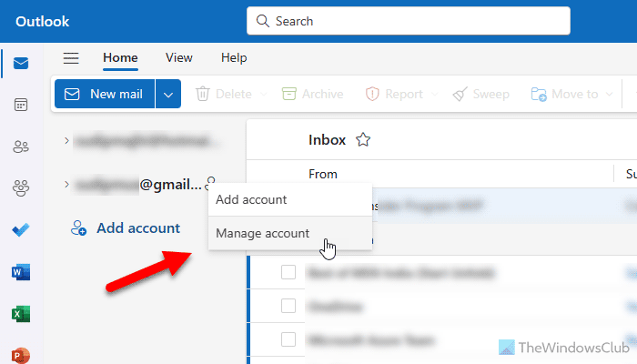The image size is (637, 364).
Task: Switch to the View tab
Action: [178, 57]
